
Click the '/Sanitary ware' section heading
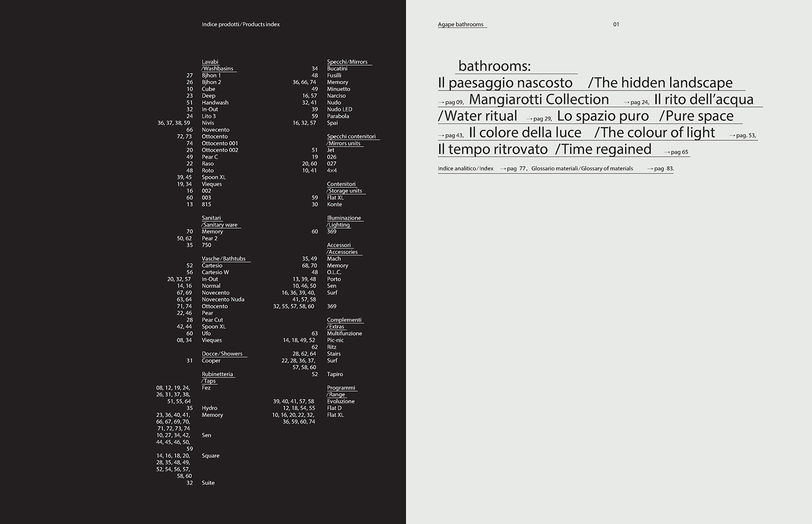pyautogui.click(x=220, y=225)
